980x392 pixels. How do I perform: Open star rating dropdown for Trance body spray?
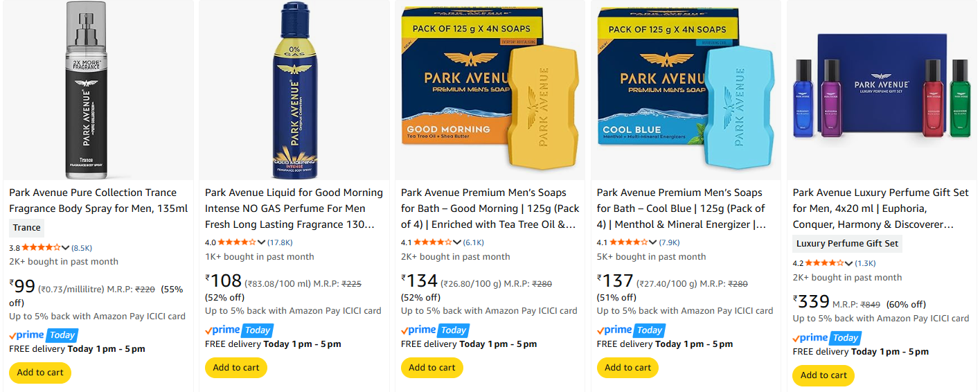coord(66,248)
